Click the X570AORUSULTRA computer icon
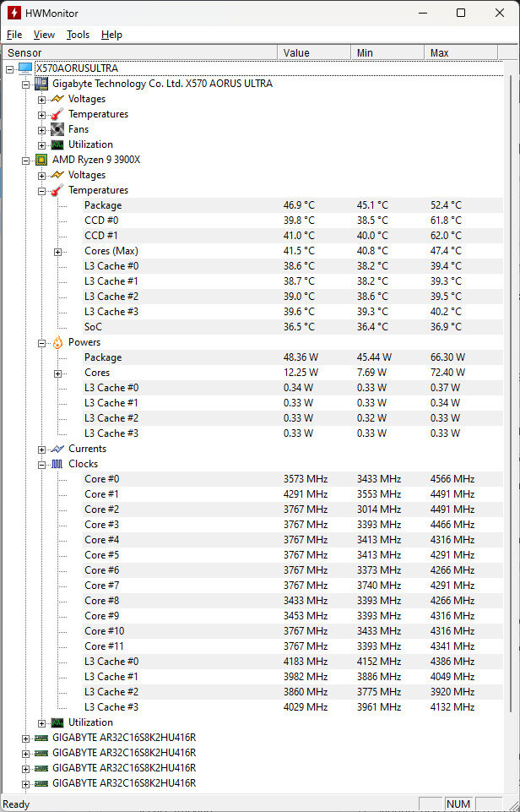Viewport: 520px width, 812px height. [25, 68]
